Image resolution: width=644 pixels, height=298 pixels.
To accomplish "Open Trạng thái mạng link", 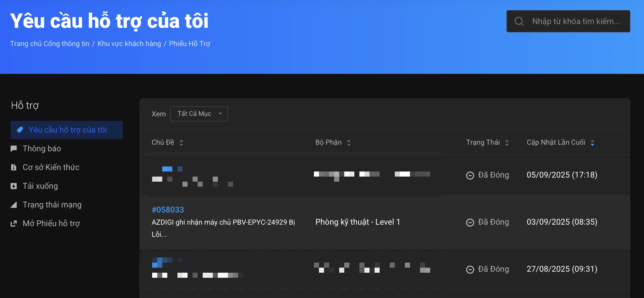I will tap(52, 205).
